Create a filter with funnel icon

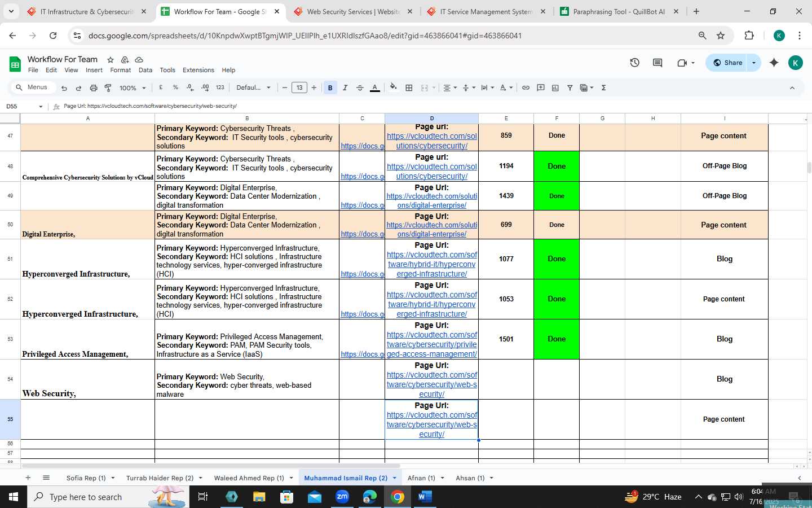coord(570,87)
